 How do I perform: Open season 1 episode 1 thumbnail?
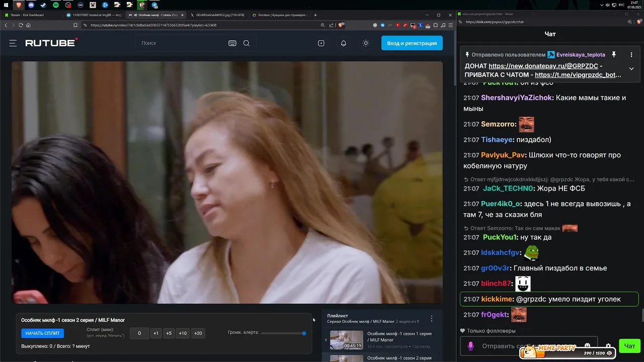346,340
